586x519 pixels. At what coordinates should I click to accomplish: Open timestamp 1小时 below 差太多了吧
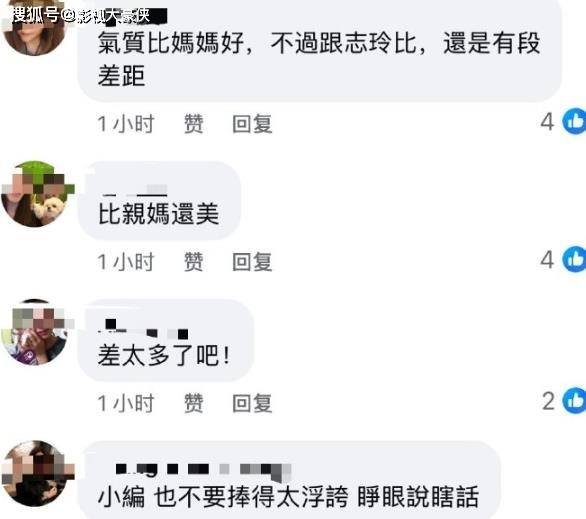(x=126, y=403)
